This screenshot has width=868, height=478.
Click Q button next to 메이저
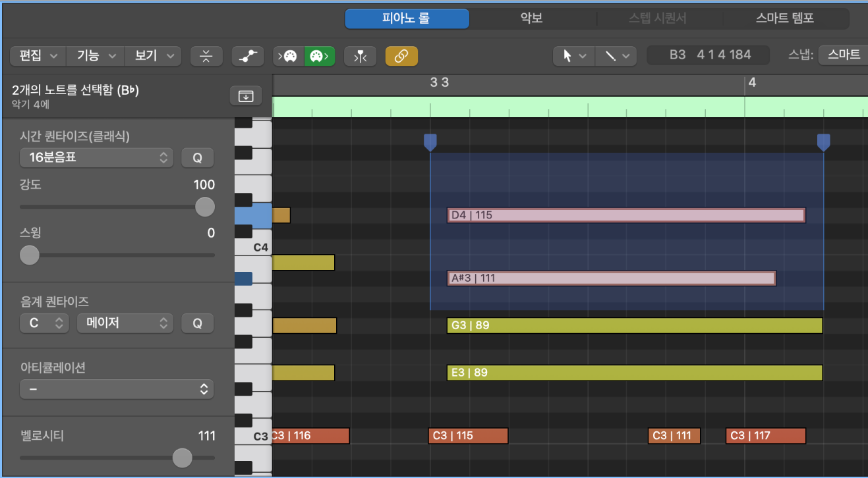[198, 323]
